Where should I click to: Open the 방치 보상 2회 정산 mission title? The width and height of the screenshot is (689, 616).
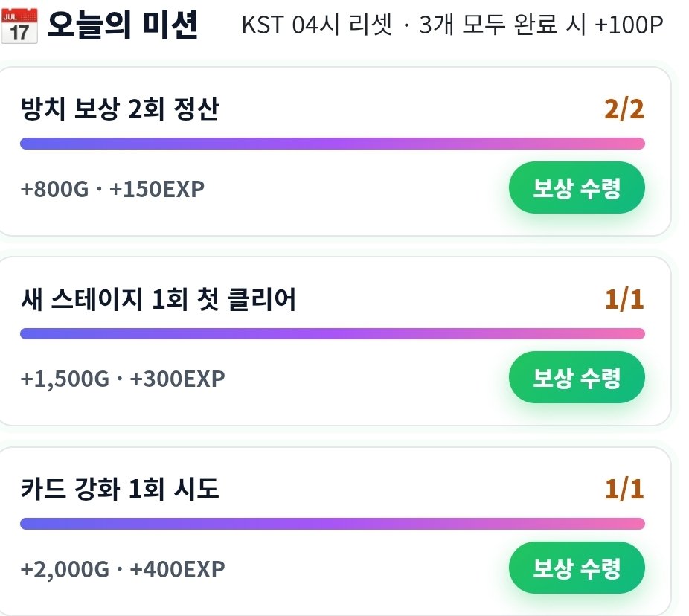point(120,109)
